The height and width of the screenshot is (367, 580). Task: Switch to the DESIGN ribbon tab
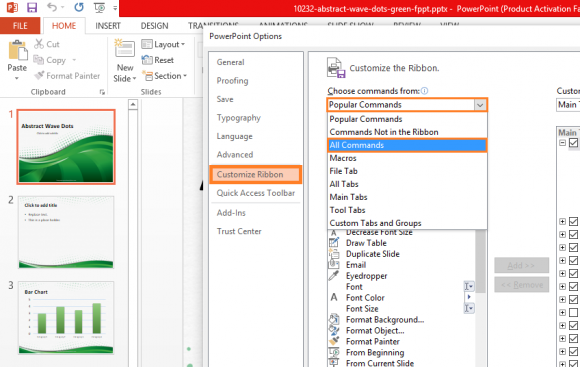click(154, 26)
